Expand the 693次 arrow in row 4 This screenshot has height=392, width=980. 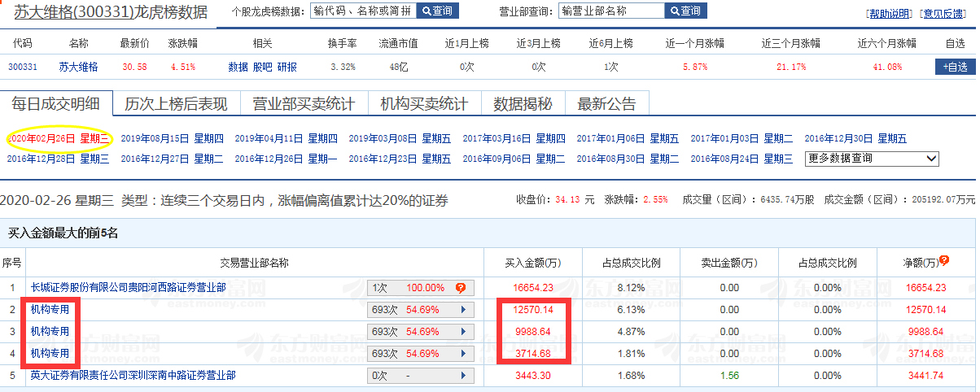tap(464, 354)
